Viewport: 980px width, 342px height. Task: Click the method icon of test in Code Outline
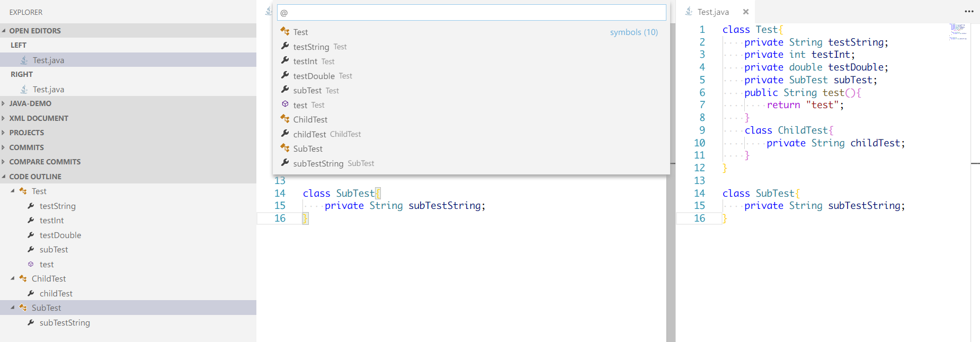tap(31, 264)
